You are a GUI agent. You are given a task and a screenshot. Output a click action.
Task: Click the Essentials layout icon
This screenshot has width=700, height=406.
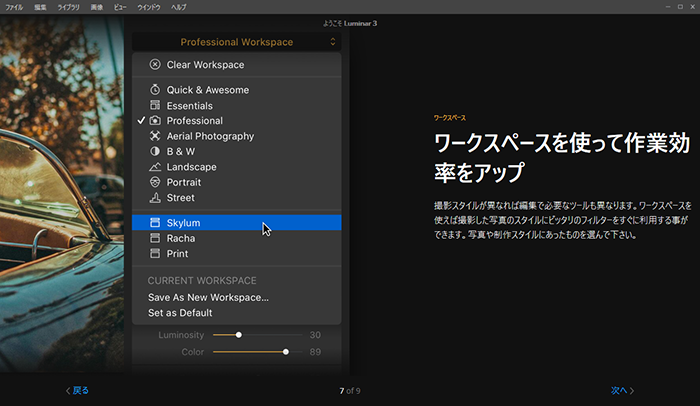155,105
